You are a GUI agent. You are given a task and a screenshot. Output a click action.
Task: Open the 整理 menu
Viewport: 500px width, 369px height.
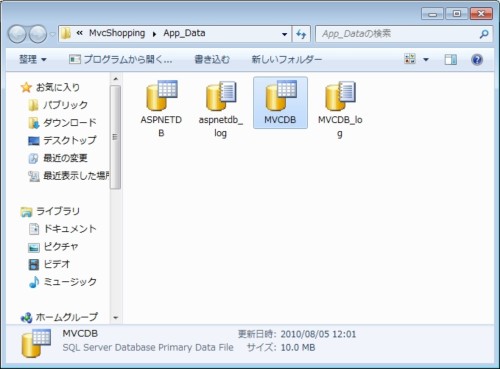tap(33, 60)
